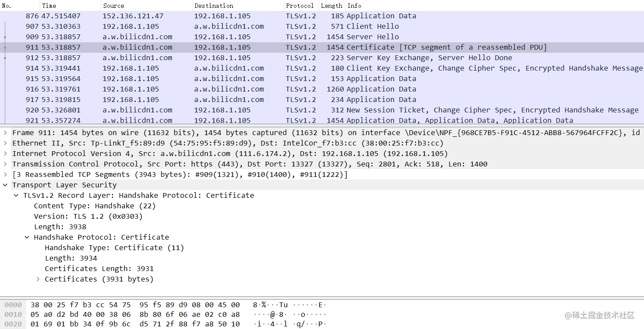Select packet 876 Application Data row
The width and height of the screenshot is (644, 329).
(x=322, y=16)
